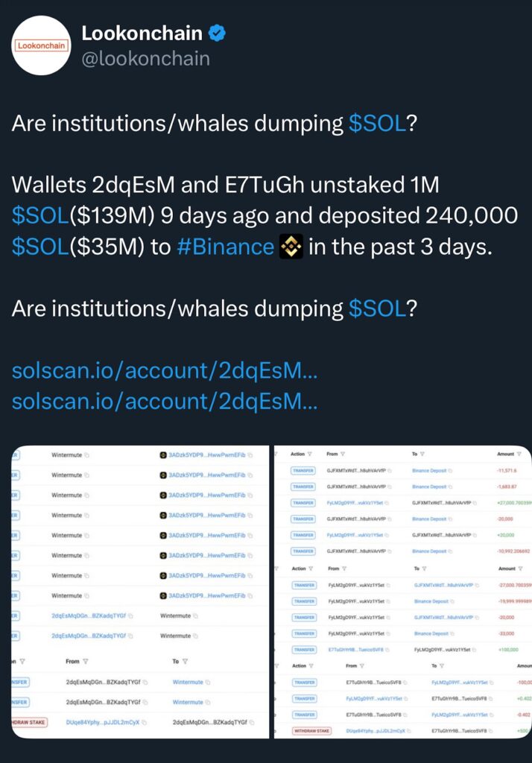Click the $SOL cashtag before ($35M)
The width and height of the screenshot is (532, 763).
pos(40,247)
